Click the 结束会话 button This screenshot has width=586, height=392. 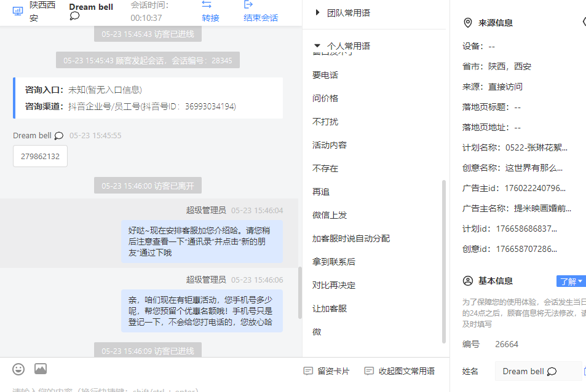click(x=261, y=18)
